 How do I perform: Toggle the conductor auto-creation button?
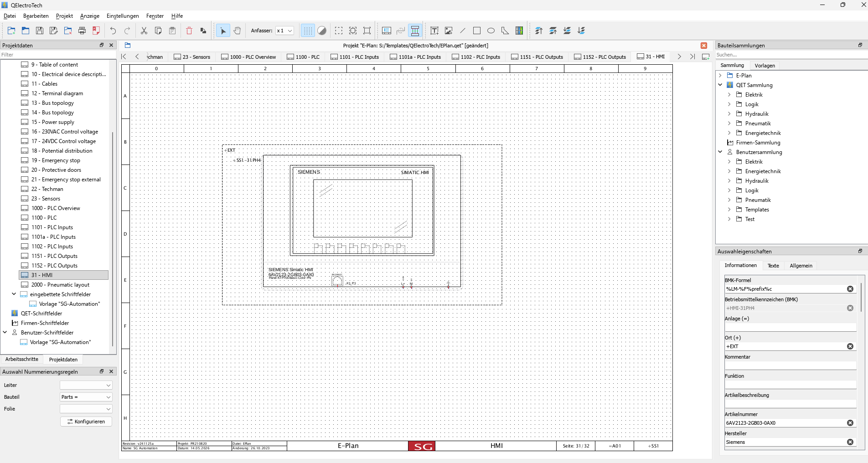tap(415, 31)
